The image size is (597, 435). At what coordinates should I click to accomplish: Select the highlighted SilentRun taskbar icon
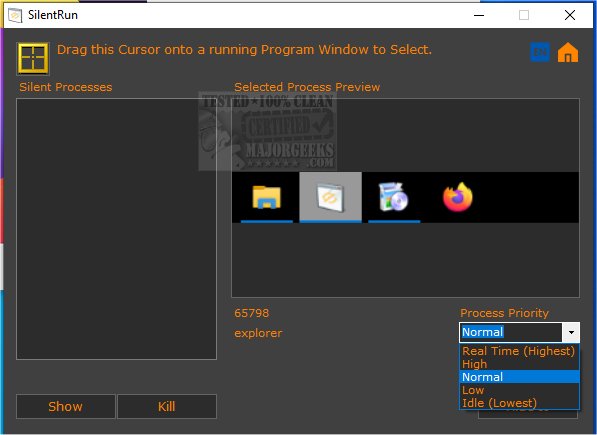click(330, 197)
